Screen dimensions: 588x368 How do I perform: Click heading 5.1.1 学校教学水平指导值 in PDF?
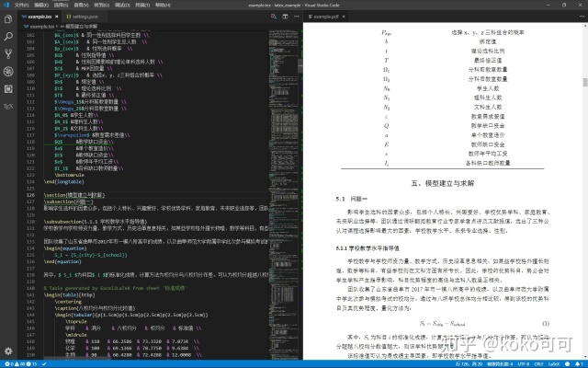click(x=367, y=248)
